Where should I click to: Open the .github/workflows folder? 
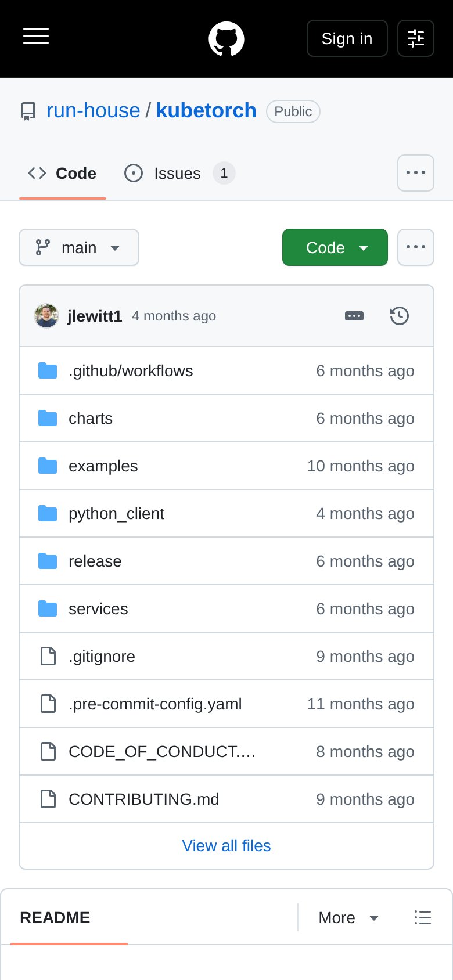pos(131,370)
